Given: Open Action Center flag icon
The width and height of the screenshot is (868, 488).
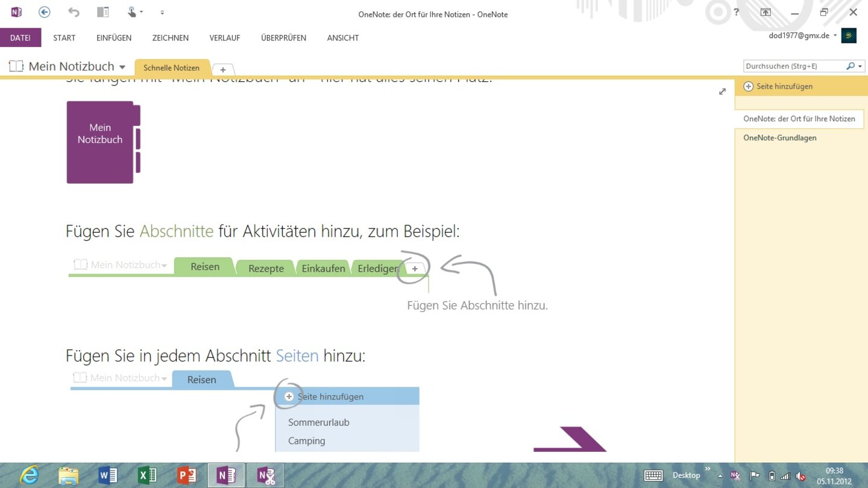Looking at the screenshot, I should point(754,475).
